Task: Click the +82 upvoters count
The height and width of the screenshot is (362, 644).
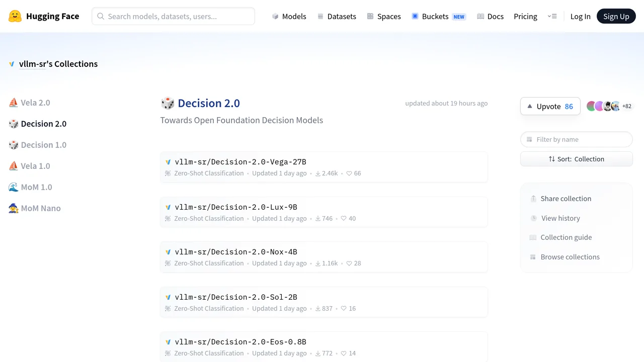Action: pos(627,106)
